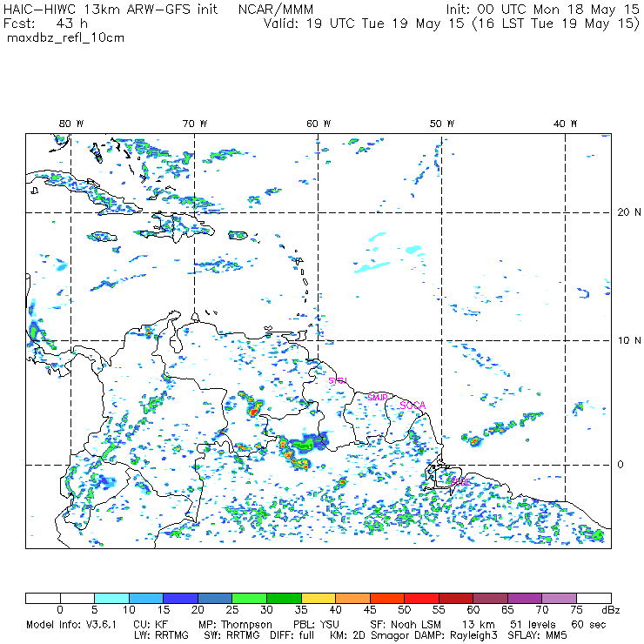Click the "50 W" longitude label
The height and width of the screenshot is (644, 644).
pyautogui.click(x=442, y=124)
